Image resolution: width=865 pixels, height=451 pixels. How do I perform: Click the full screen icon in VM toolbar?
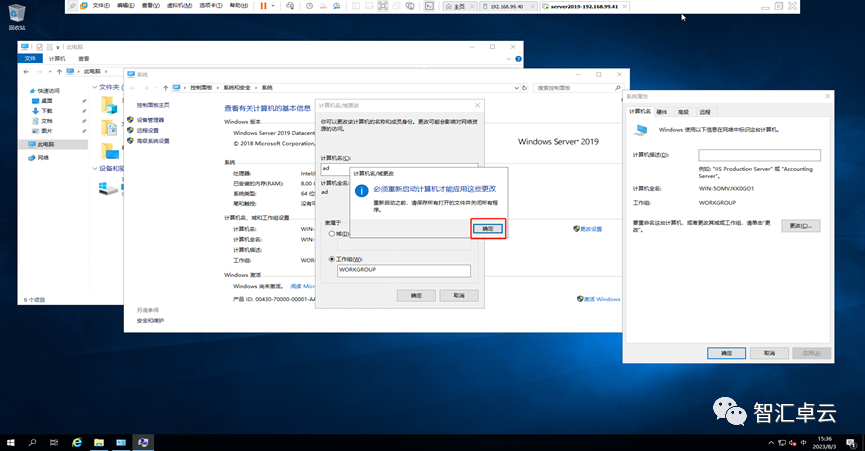click(382, 6)
